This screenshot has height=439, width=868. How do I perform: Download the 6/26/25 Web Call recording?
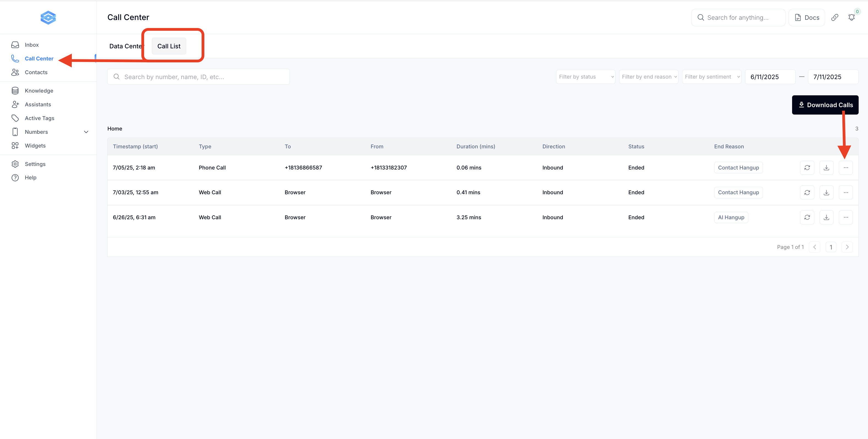click(826, 218)
